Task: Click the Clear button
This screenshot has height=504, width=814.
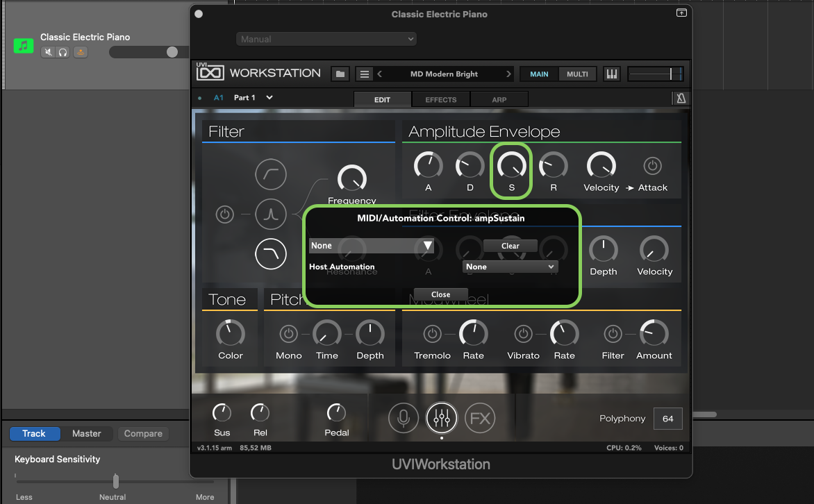Action: pos(510,246)
